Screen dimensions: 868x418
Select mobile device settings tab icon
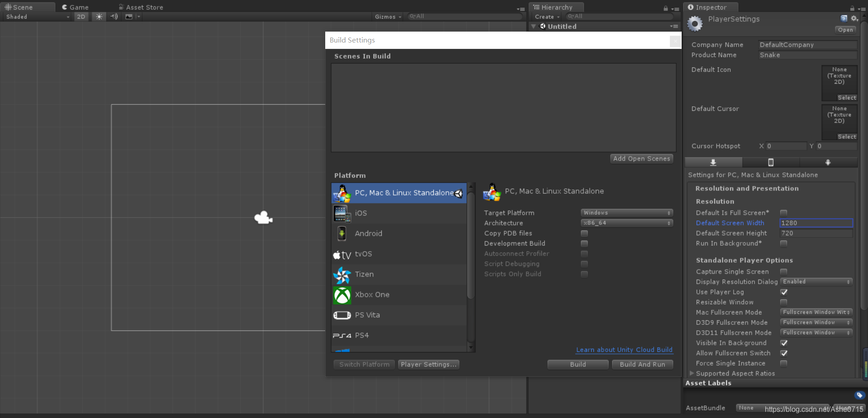pos(771,162)
